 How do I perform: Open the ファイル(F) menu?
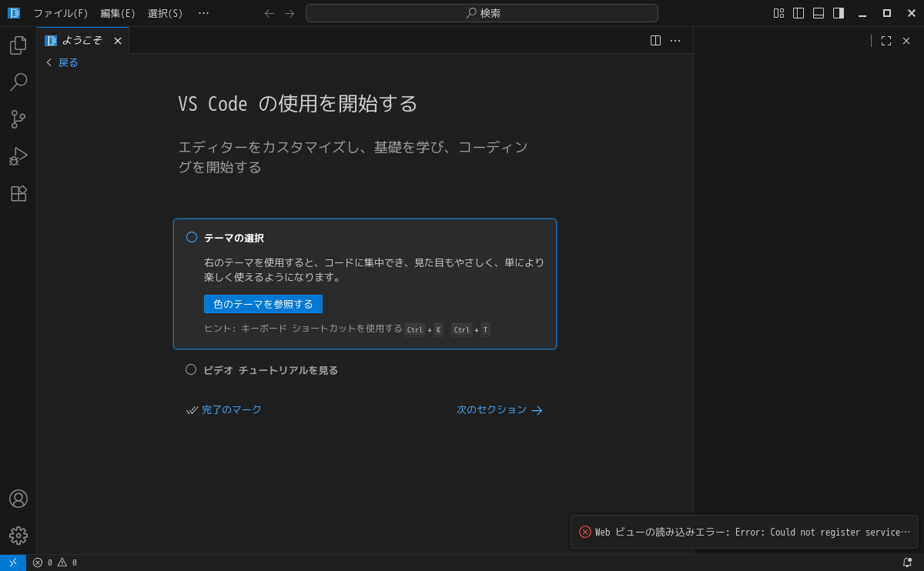(x=61, y=13)
